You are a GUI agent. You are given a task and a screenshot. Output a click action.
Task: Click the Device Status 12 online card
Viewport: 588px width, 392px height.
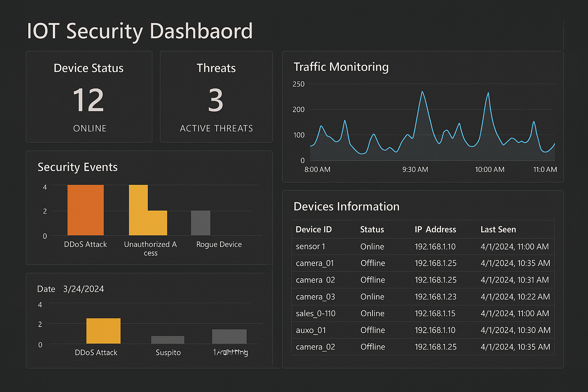click(x=89, y=97)
